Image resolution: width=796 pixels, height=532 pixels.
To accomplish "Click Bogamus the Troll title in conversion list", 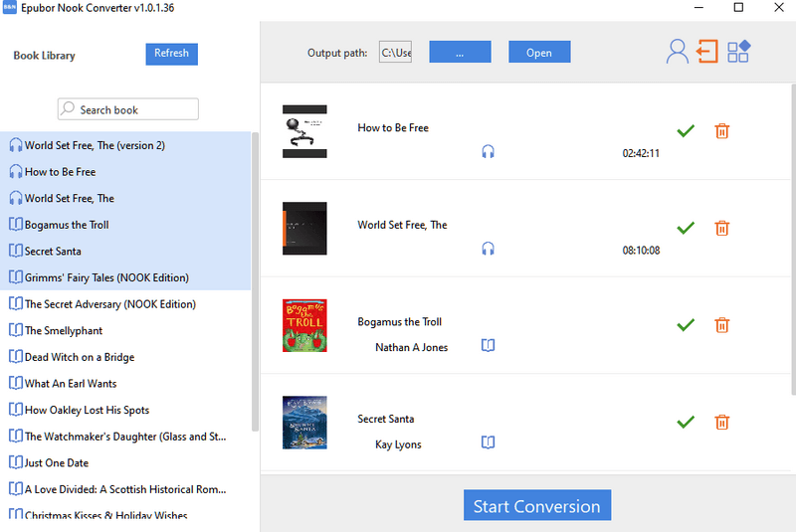I will [x=400, y=321].
